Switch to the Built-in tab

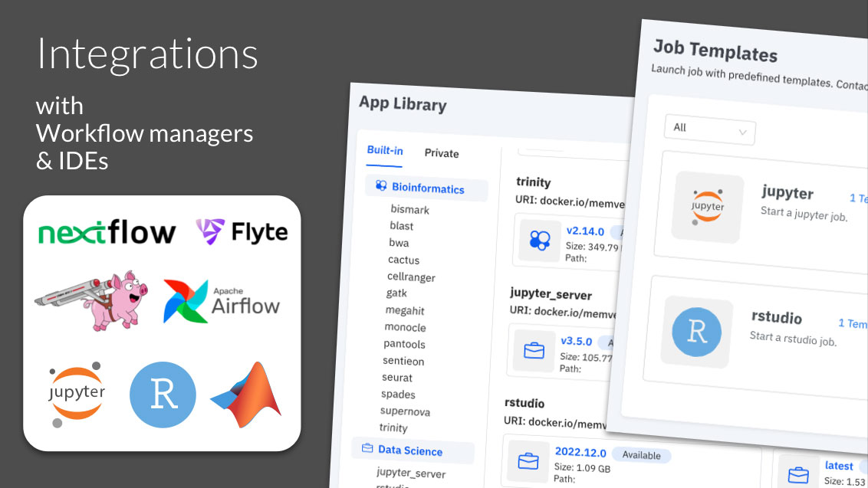click(x=385, y=150)
